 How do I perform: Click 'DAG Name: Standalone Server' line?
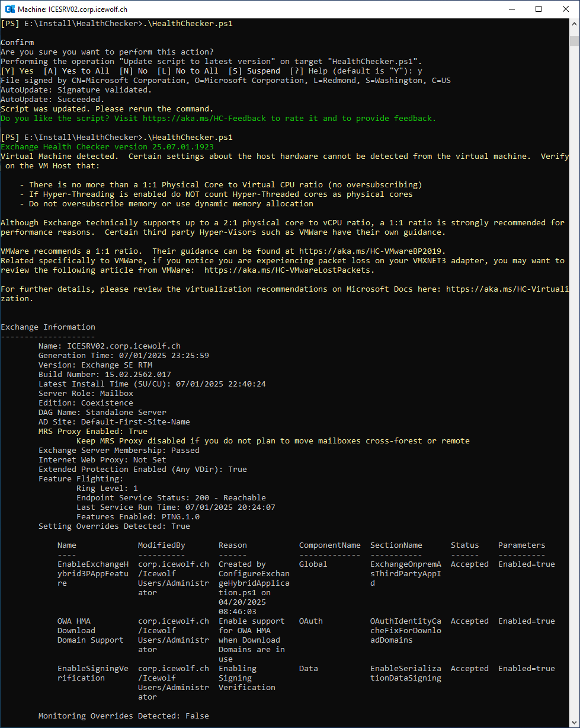tap(102, 413)
